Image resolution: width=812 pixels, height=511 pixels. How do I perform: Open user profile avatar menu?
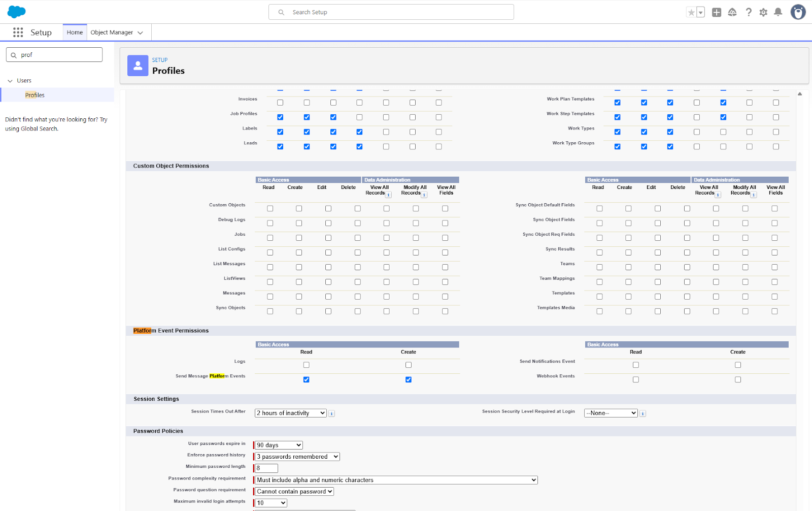tap(798, 12)
